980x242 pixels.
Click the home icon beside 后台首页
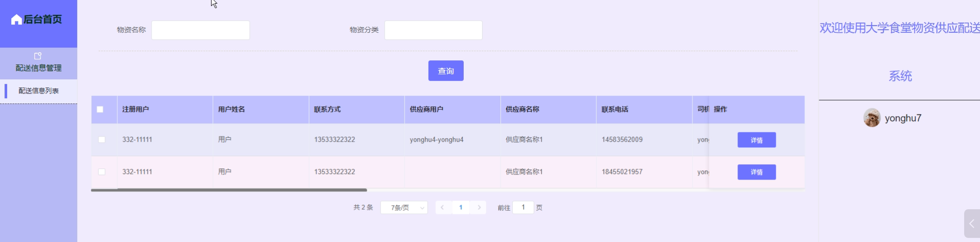tap(16, 19)
